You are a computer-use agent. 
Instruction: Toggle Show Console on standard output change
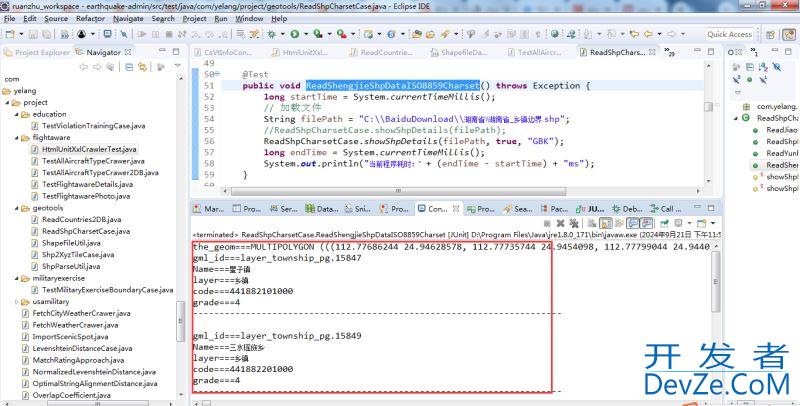tap(633, 223)
